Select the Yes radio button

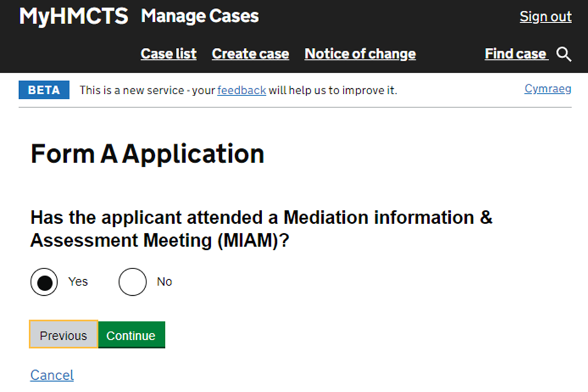(x=44, y=282)
